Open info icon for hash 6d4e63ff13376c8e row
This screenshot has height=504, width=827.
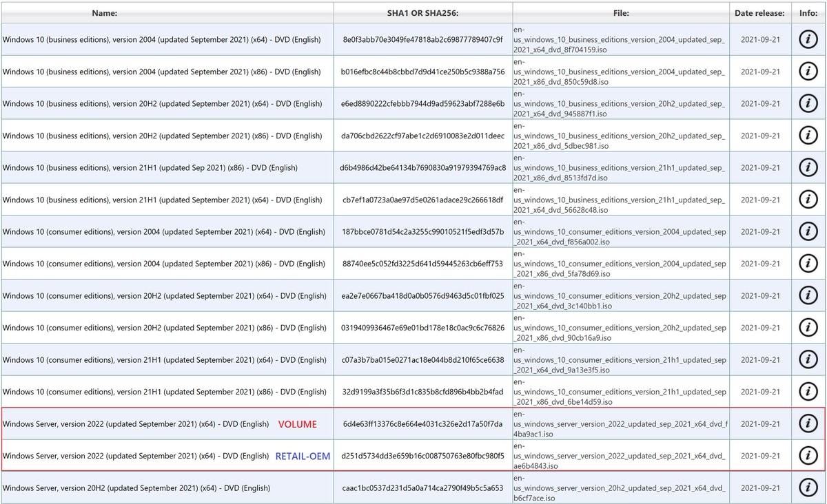[807, 423]
